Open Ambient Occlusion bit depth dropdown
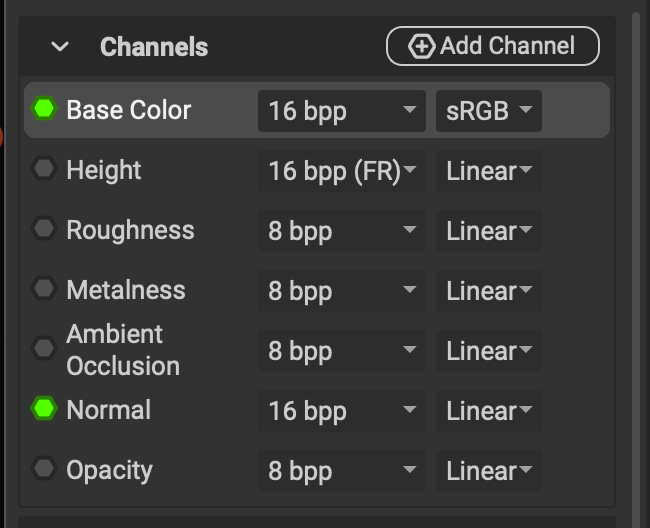This screenshot has height=528, width=650. tap(341, 351)
